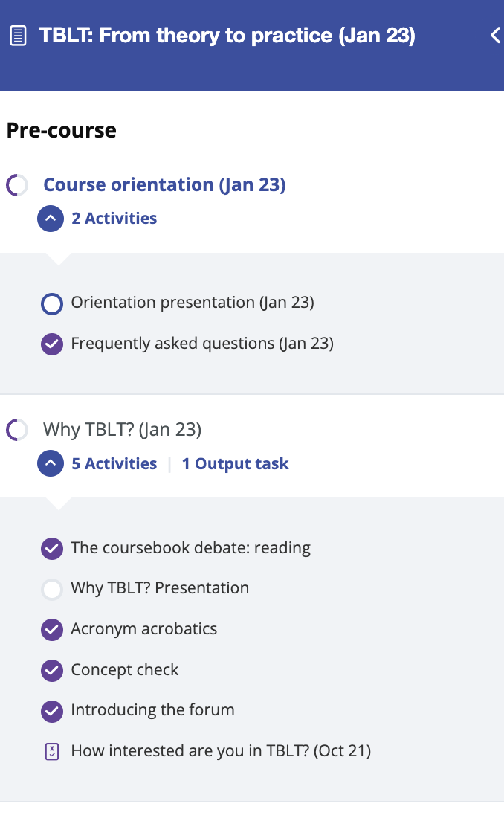Toggle Orientation presentation completion circle
504x818 pixels.
pos(52,304)
